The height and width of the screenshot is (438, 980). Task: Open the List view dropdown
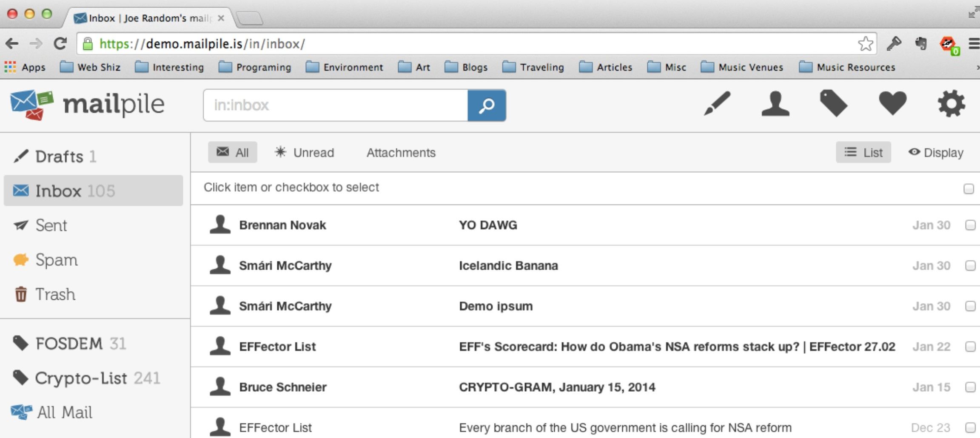[863, 153]
